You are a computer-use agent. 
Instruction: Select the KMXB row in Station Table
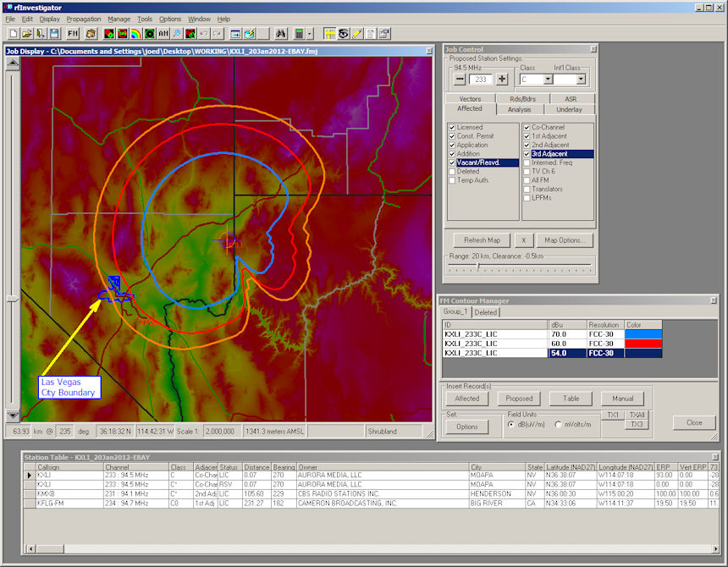[371, 494]
